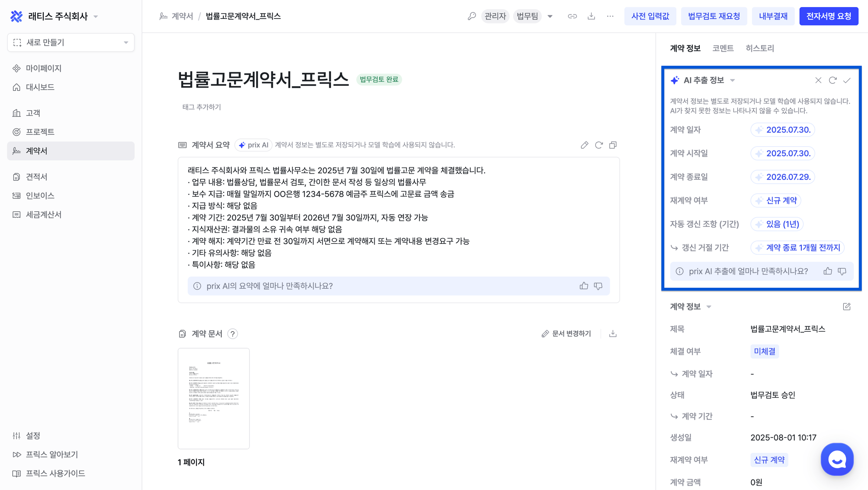Viewport: 868px width, 490px height.
Task: Open 인보이스 in the sidebar
Action: pos(40,196)
